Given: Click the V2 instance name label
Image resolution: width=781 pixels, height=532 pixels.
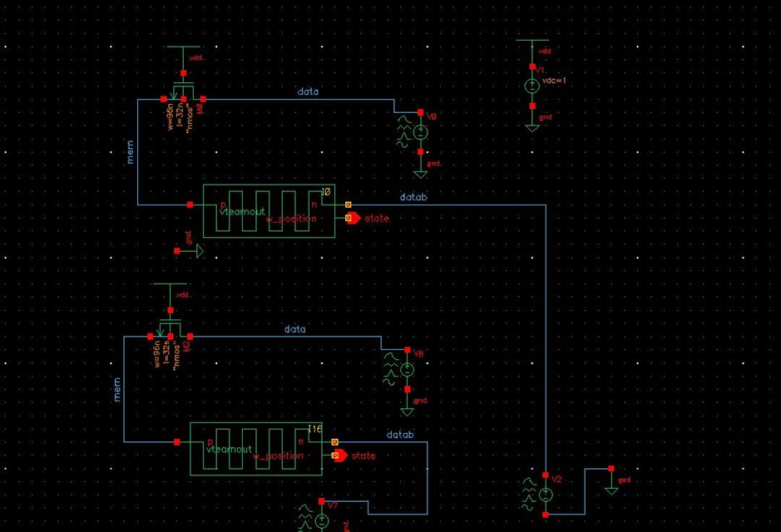Looking at the screenshot, I should tap(557, 479).
